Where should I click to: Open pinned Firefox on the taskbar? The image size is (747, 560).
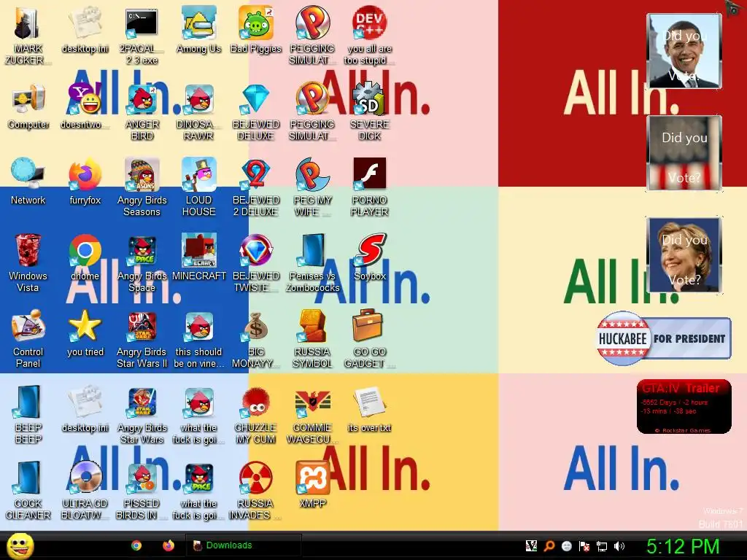tap(169, 545)
